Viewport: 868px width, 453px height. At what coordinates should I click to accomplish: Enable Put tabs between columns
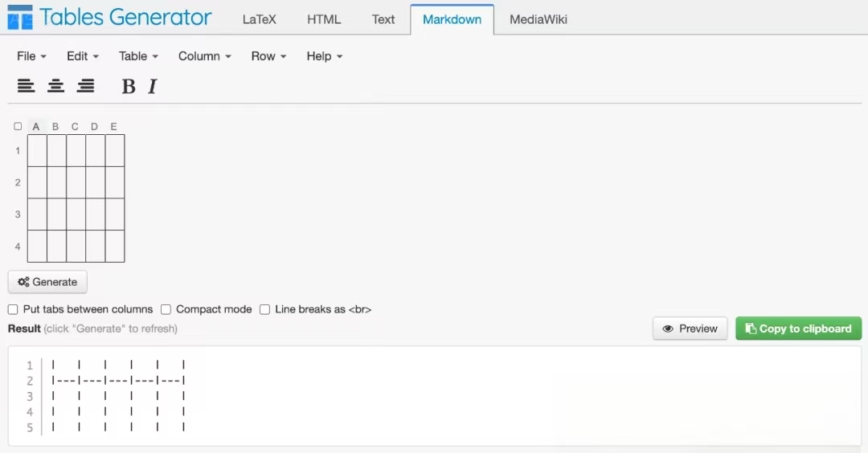pos(13,309)
